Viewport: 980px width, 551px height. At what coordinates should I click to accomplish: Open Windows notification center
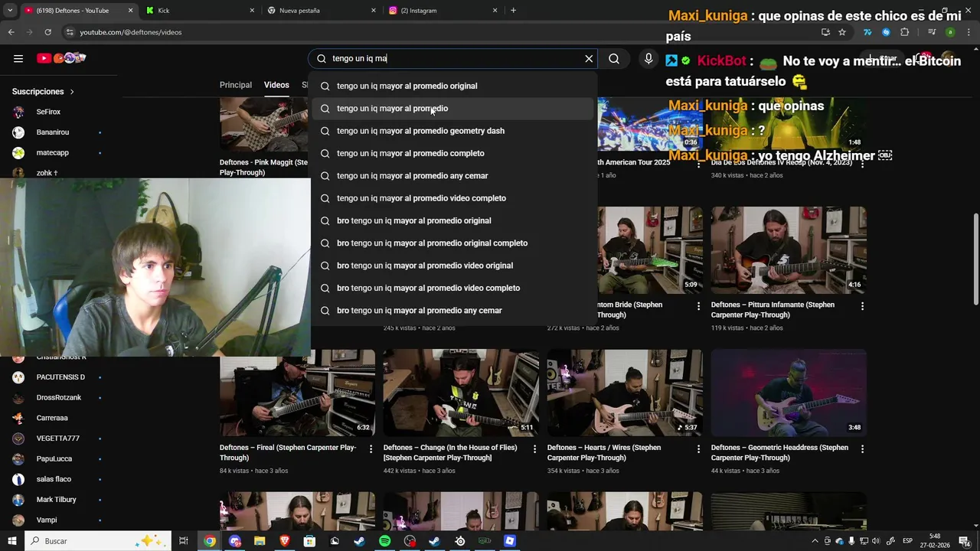pos(965,541)
